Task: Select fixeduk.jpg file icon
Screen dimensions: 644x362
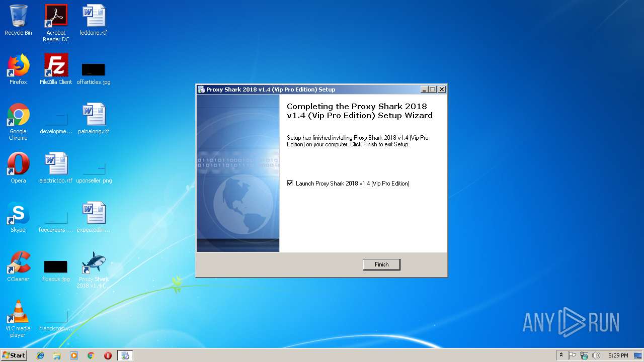Action: [x=56, y=270]
